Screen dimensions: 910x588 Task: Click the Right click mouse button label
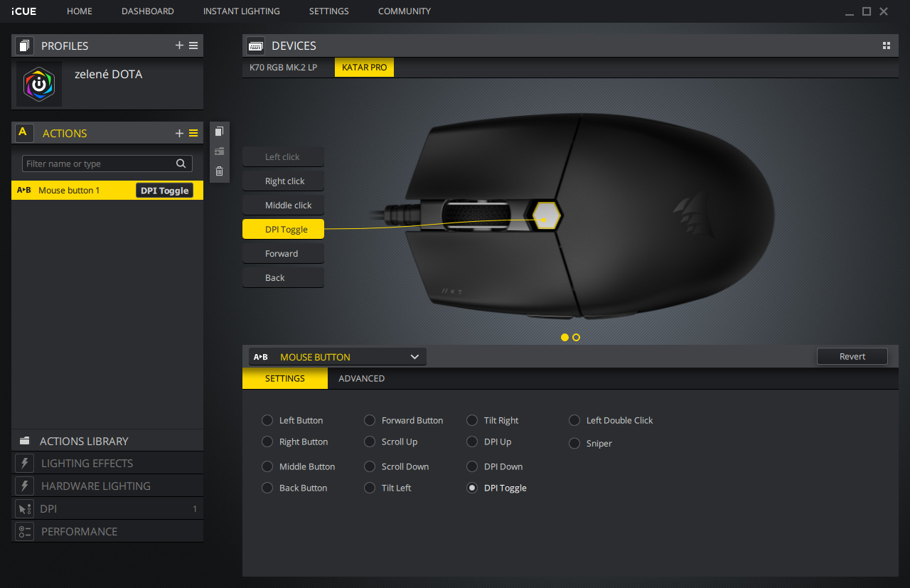tap(283, 181)
